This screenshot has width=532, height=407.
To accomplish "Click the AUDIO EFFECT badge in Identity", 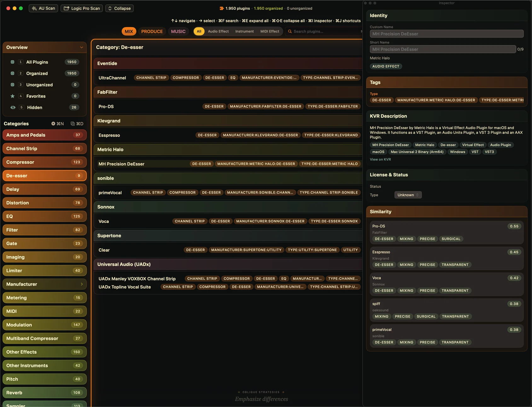I will pyautogui.click(x=386, y=66).
